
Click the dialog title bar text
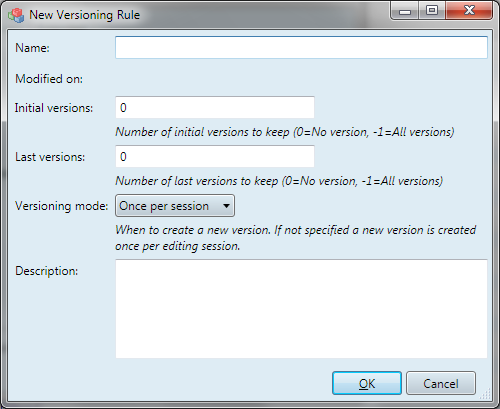(x=85, y=15)
